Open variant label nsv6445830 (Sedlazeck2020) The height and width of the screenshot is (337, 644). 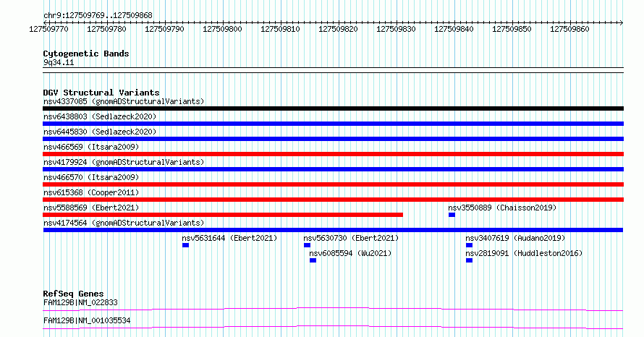click(x=100, y=132)
